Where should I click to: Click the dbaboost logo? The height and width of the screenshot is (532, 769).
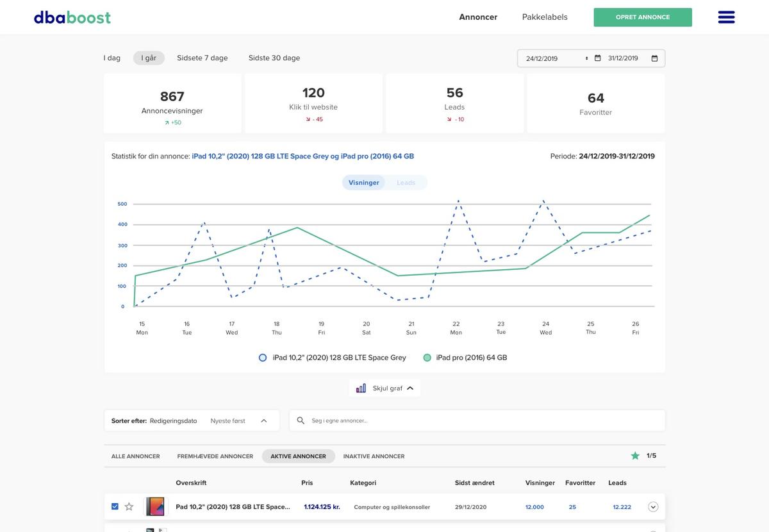(x=72, y=17)
